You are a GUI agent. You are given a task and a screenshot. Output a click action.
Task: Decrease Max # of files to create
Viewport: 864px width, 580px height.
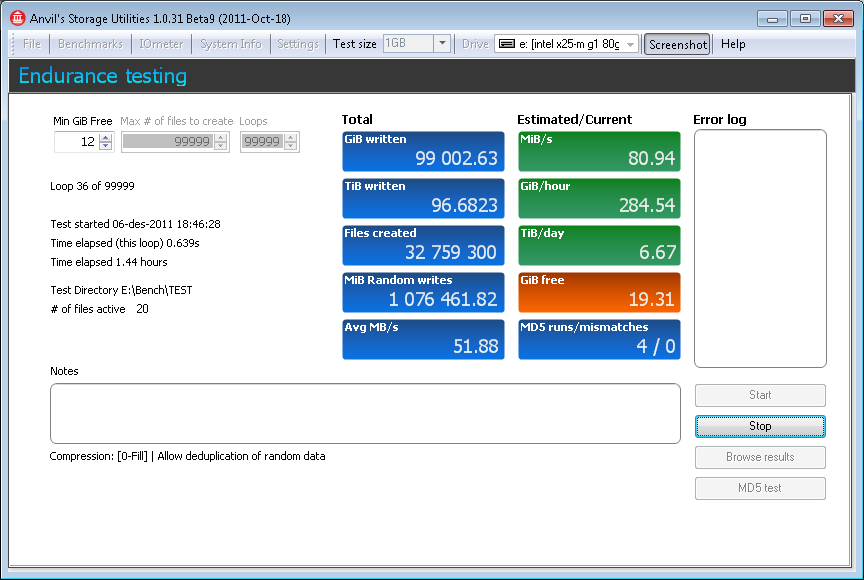click(221, 146)
